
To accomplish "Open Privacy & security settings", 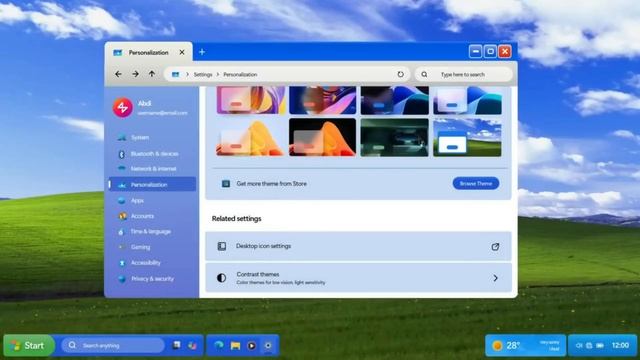I will pos(152,279).
